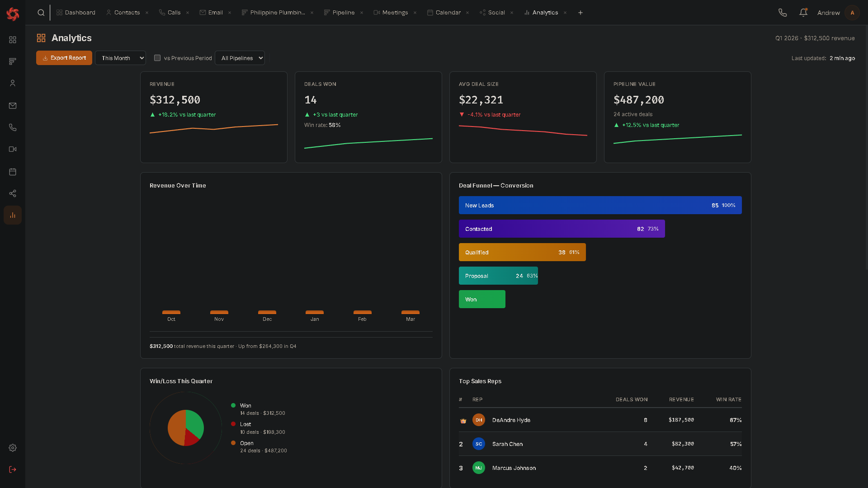
Task: Switch to the Pipeline tab
Action: point(339,13)
